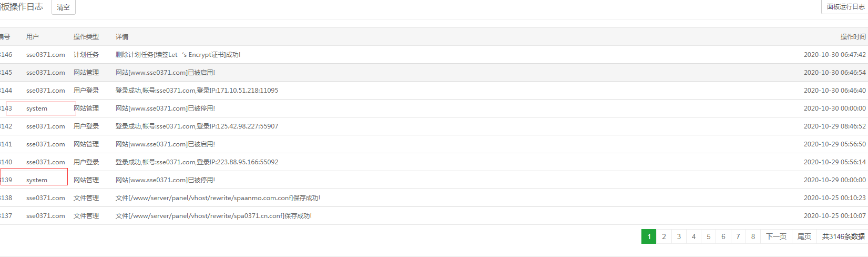This screenshot has width=868, height=257.
Task: Go to page 7 in pagination
Action: [x=738, y=236]
